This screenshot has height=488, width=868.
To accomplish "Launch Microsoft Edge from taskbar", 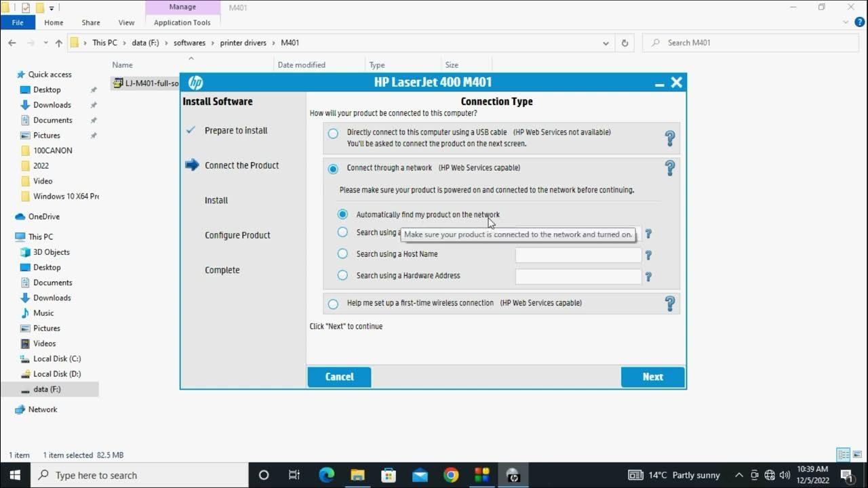I will [x=327, y=475].
